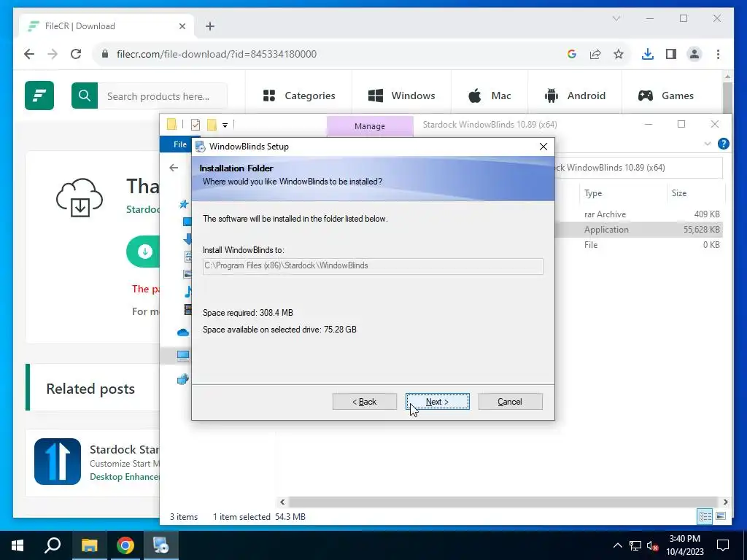747x560 pixels.
Task: Show hidden tray icons chevron
Action: (617, 545)
